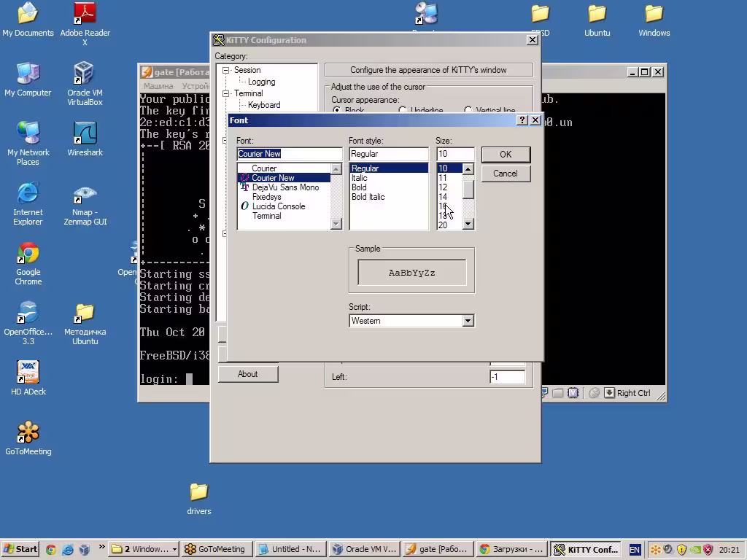Click the Font style input field

(389, 154)
